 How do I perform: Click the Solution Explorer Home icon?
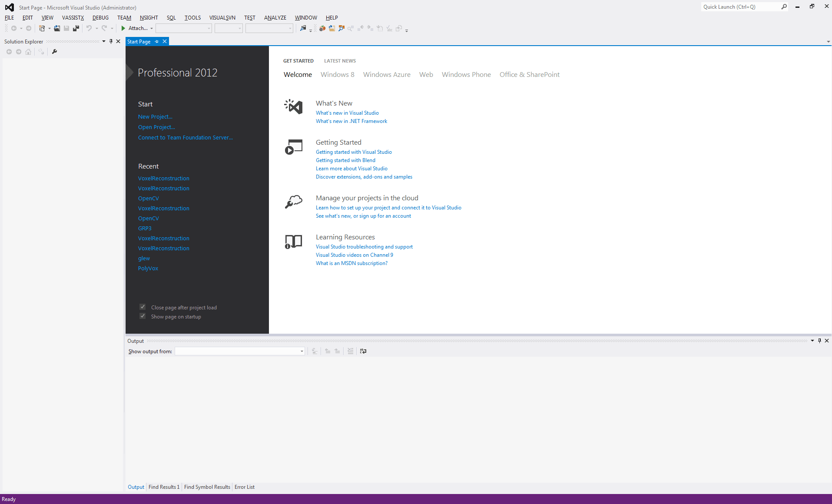[x=28, y=52]
